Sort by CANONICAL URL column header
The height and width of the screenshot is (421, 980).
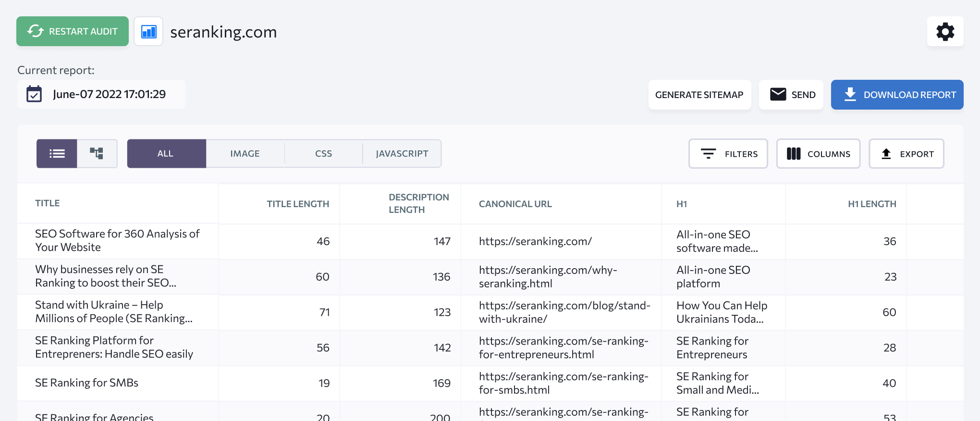pyautogui.click(x=515, y=204)
